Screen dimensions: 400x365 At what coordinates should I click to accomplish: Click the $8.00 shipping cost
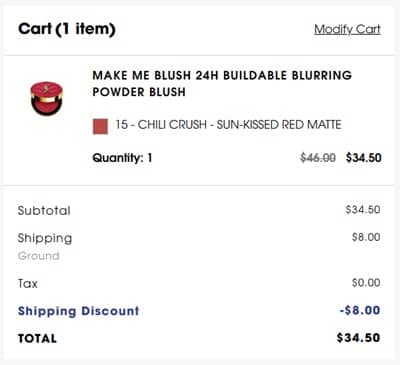(x=366, y=237)
